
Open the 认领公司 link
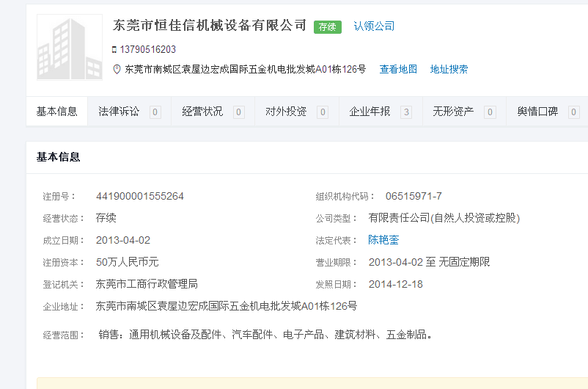pos(374,26)
